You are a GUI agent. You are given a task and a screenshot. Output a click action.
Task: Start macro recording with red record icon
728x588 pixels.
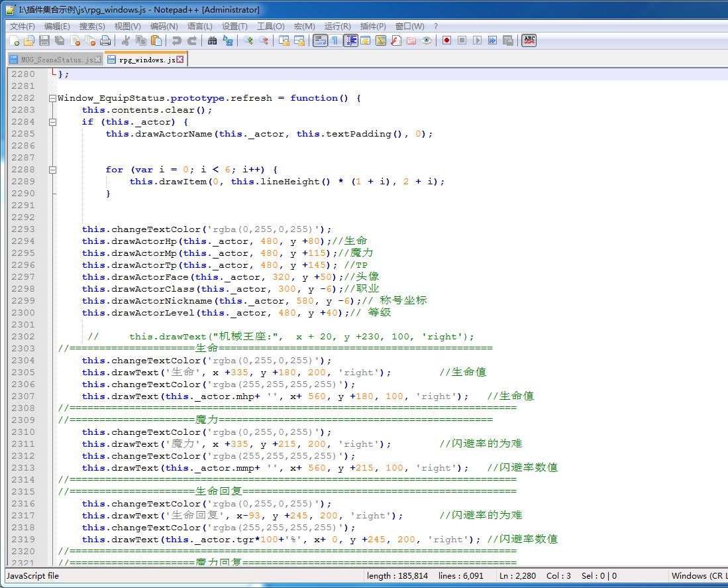pos(446,40)
